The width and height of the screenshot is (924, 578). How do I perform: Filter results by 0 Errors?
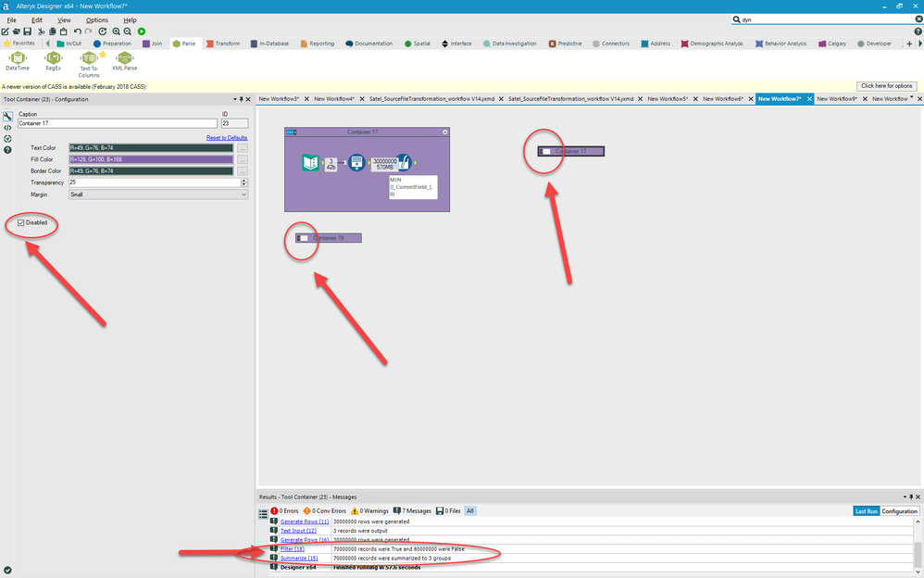[x=284, y=510]
